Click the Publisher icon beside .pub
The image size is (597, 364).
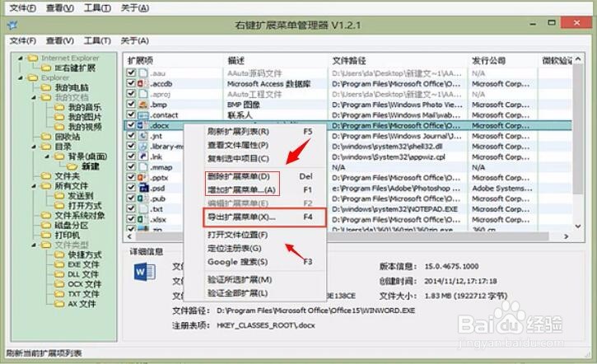point(142,198)
